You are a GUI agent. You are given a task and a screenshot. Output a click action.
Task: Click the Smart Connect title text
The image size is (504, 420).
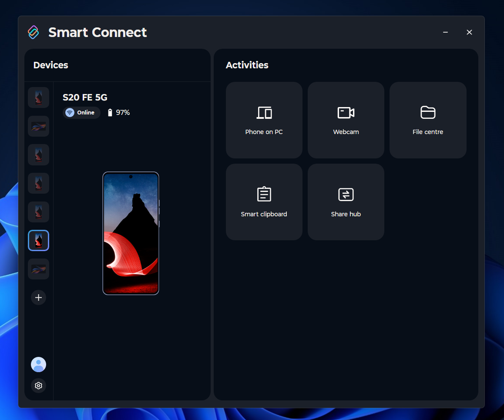tap(97, 33)
